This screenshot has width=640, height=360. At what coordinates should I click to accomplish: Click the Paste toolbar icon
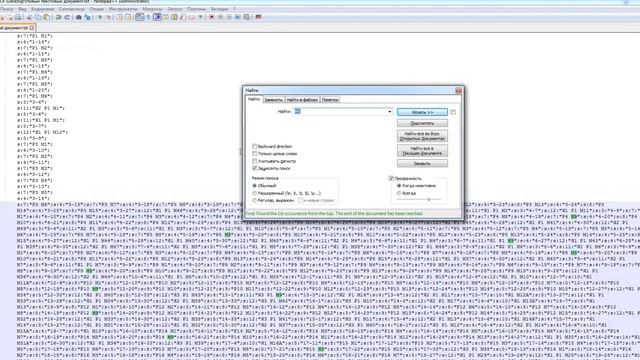tap(46, 17)
